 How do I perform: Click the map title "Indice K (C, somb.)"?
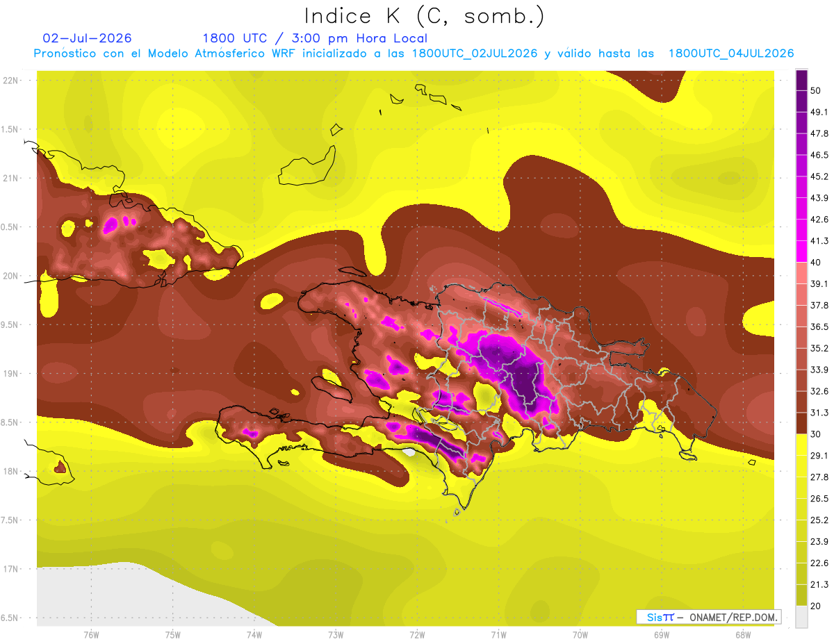click(424, 16)
